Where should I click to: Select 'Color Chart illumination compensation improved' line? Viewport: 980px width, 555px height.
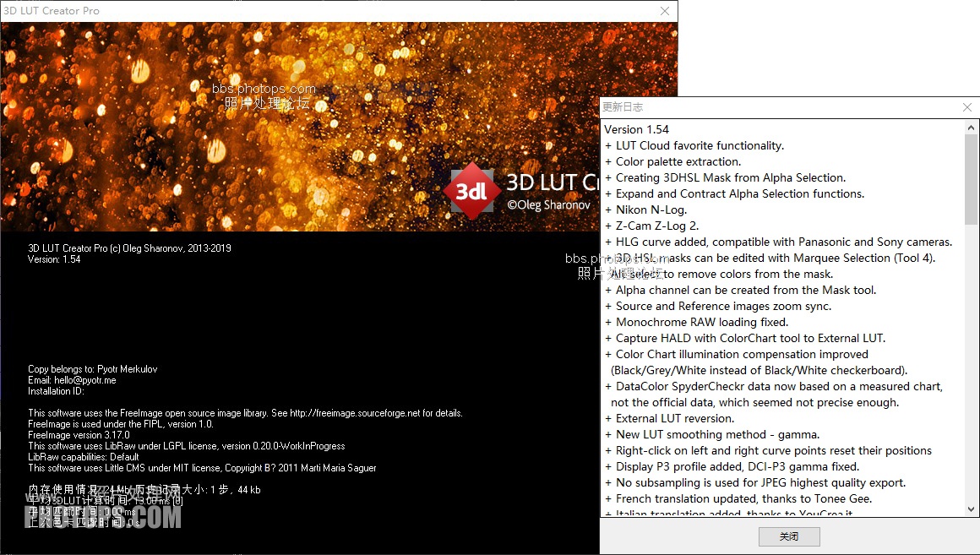pyautogui.click(x=736, y=355)
